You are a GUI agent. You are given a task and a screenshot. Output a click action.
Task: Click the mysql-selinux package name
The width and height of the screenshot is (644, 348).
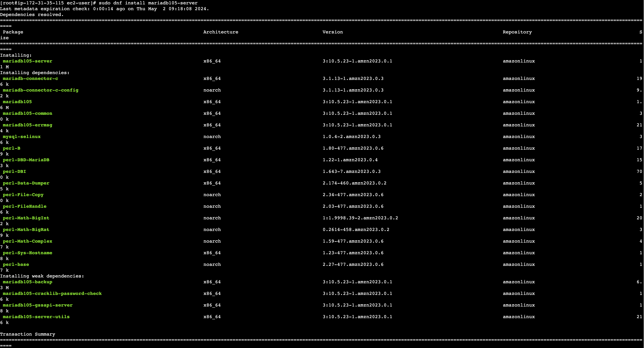22,137
